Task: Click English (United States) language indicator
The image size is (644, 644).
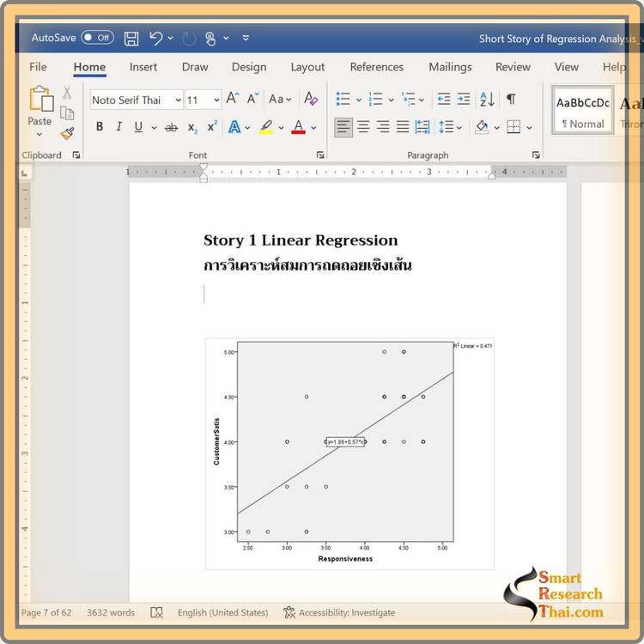Action: click(x=222, y=613)
